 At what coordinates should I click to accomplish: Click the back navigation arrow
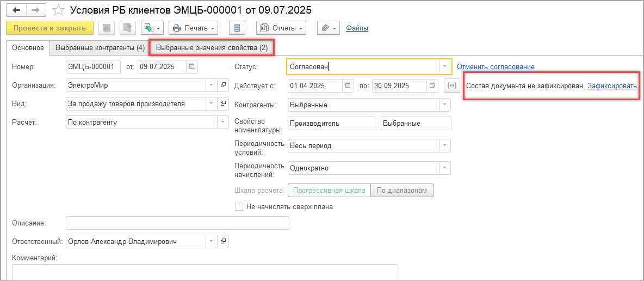click(x=17, y=10)
